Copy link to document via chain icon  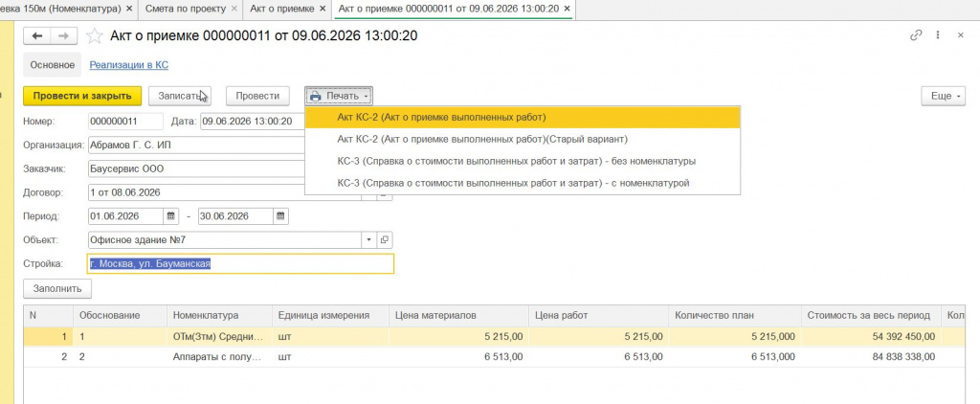point(916,35)
